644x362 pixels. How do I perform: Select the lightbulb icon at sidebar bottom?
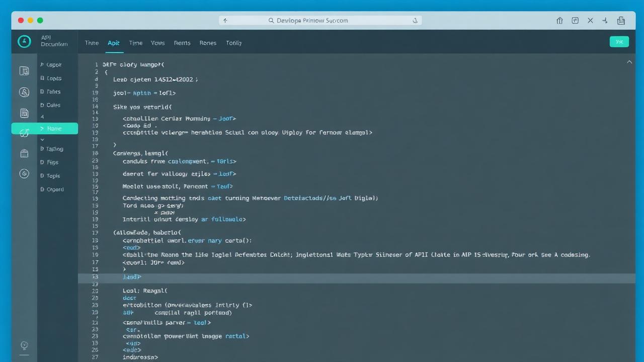pos(24,346)
